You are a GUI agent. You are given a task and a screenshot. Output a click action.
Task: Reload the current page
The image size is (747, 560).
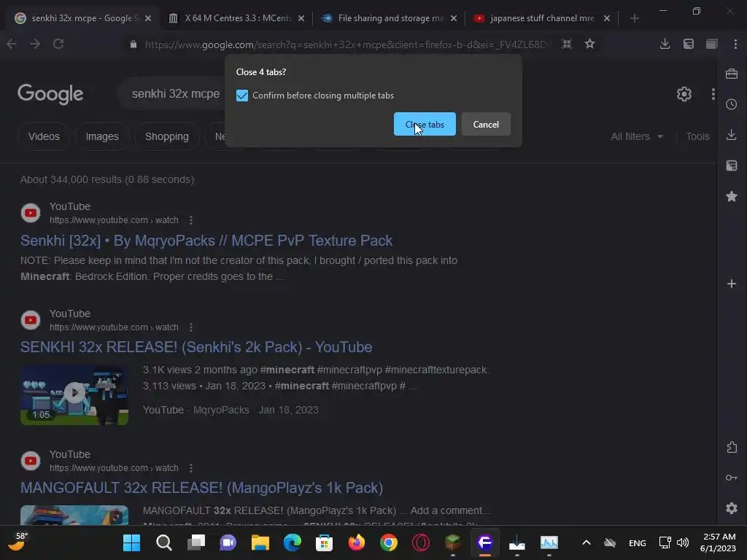coord(58,44)
